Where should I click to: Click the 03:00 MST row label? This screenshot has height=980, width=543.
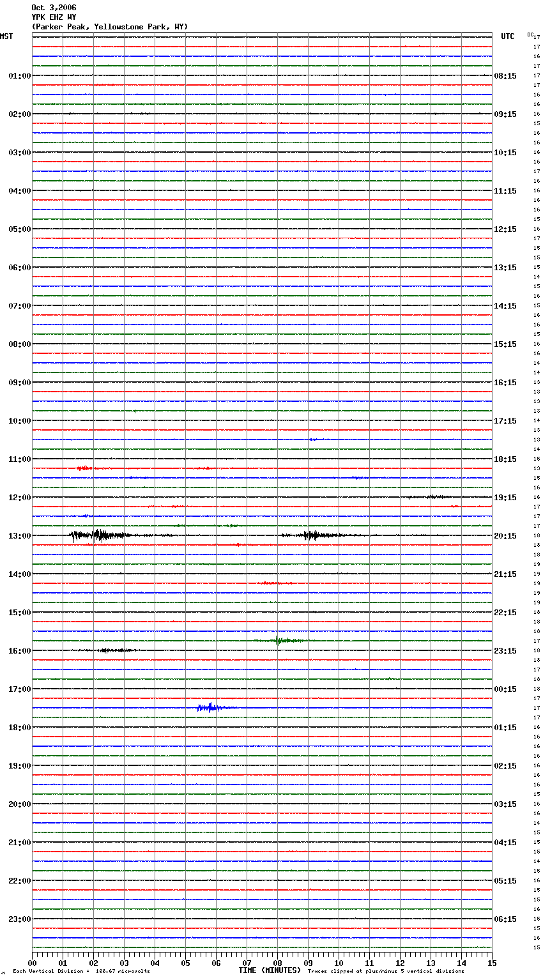coord(20,153)
